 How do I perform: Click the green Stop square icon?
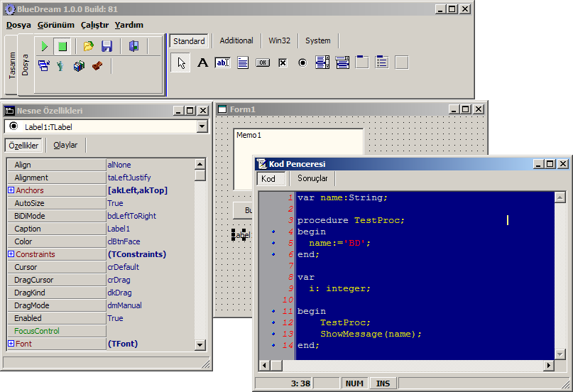62,46
